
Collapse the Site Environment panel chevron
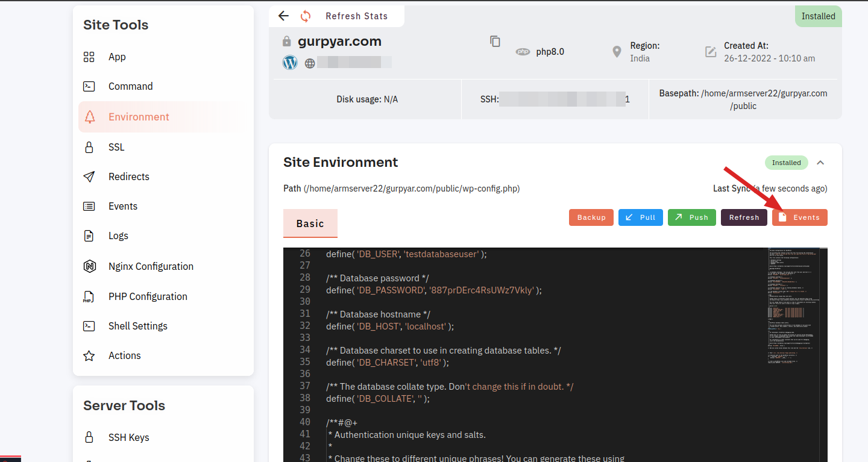tap(820, 163)
